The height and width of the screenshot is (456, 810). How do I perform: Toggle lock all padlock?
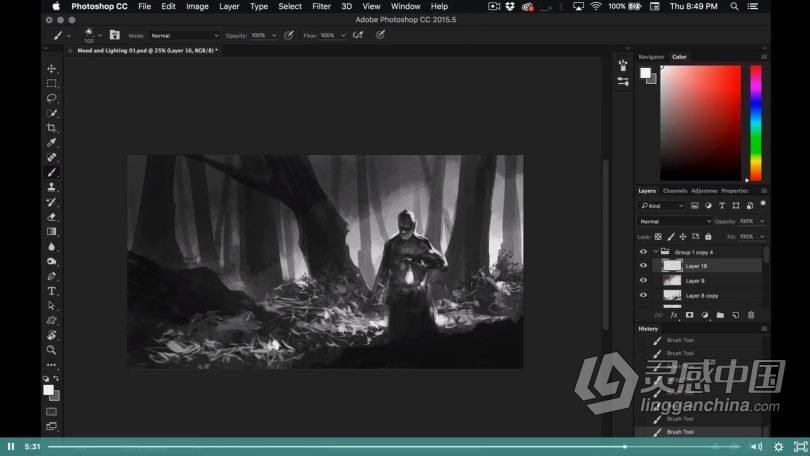pyautogui.click(x=708, y=237)
